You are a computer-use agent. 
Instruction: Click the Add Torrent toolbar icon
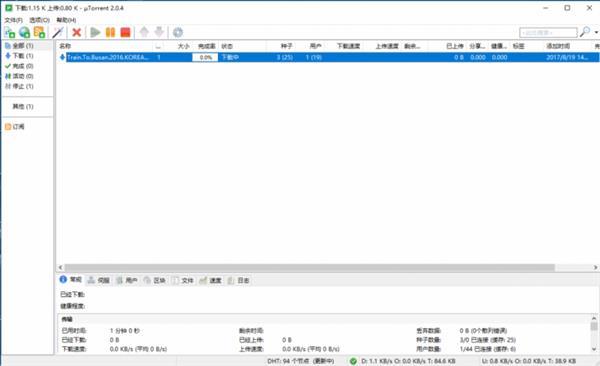(x=10, y=33)
